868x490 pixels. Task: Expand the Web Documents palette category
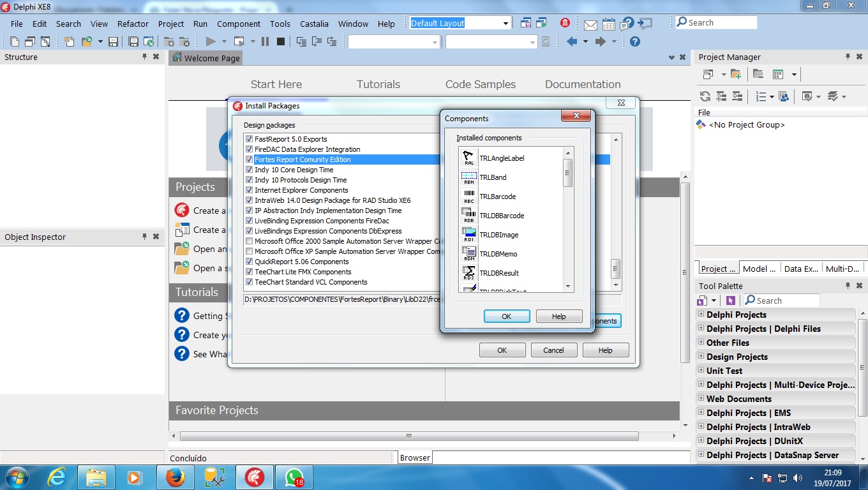701,398
